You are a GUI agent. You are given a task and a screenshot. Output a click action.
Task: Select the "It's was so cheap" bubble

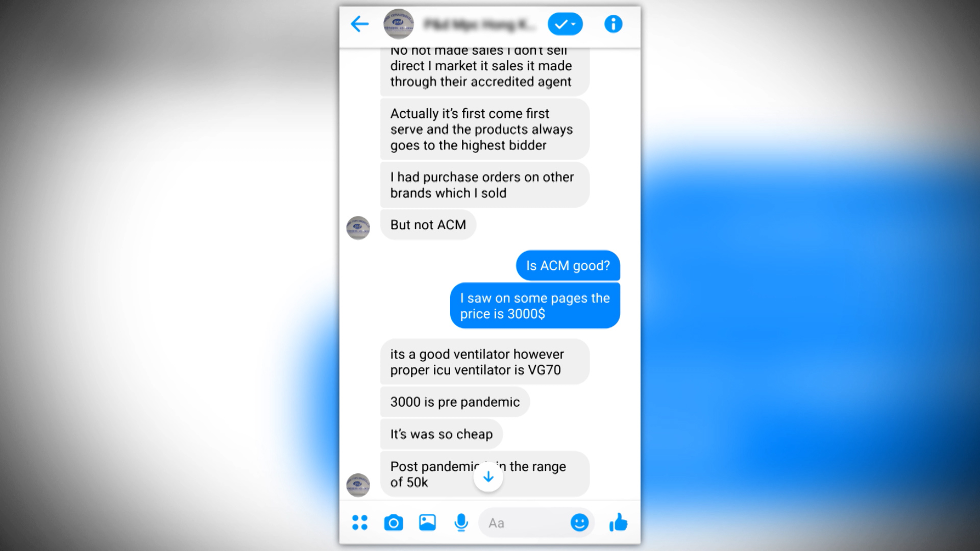tap(442, 434)
